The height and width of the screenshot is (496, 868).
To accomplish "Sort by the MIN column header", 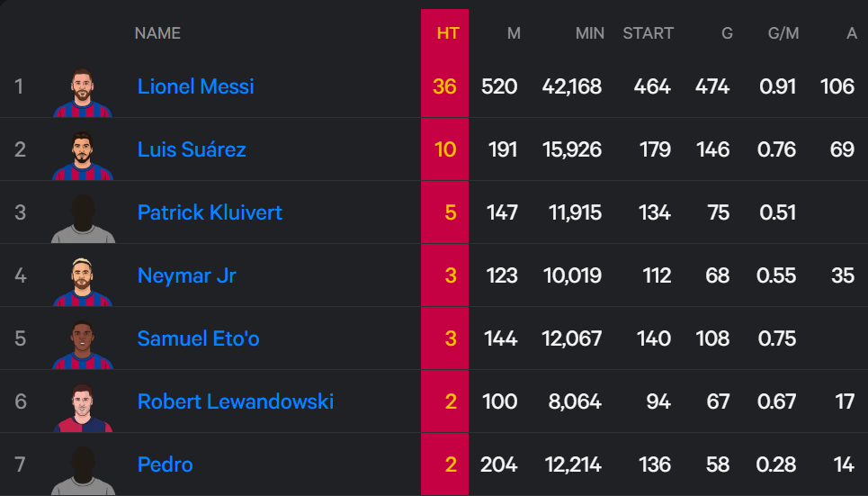I will click(x=589, y=33).
